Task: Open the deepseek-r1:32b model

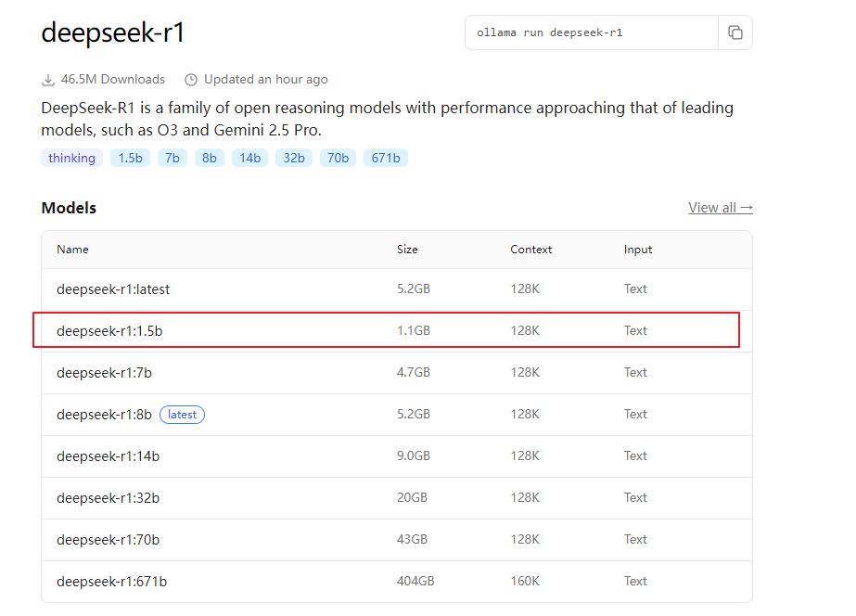Action: click(x=109, y=498)
